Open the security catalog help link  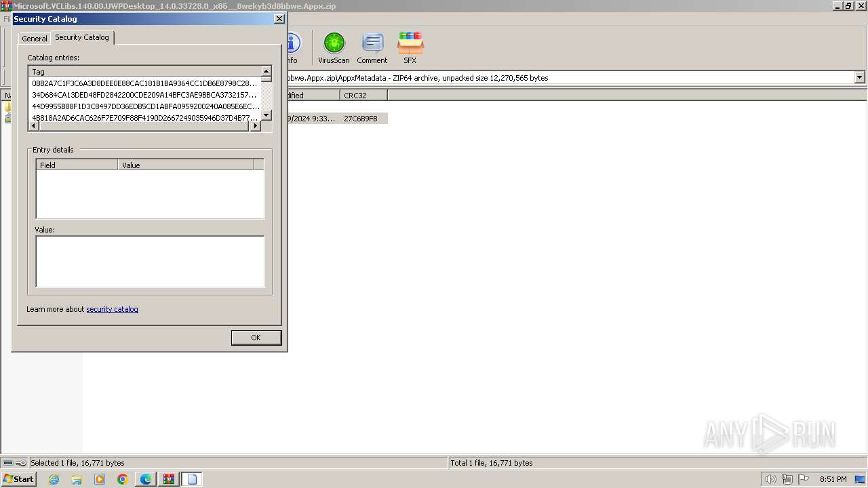tap(112, 309)
